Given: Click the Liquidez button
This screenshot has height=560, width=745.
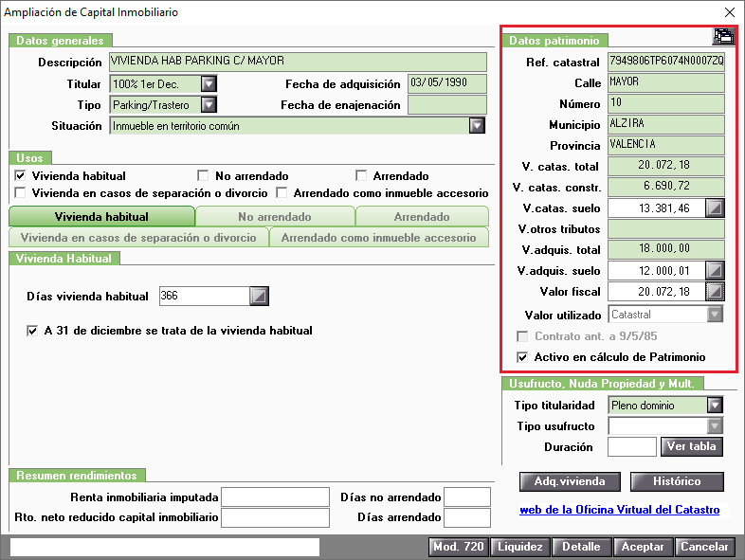Looking at the screenshot, I should click(520, 547).
